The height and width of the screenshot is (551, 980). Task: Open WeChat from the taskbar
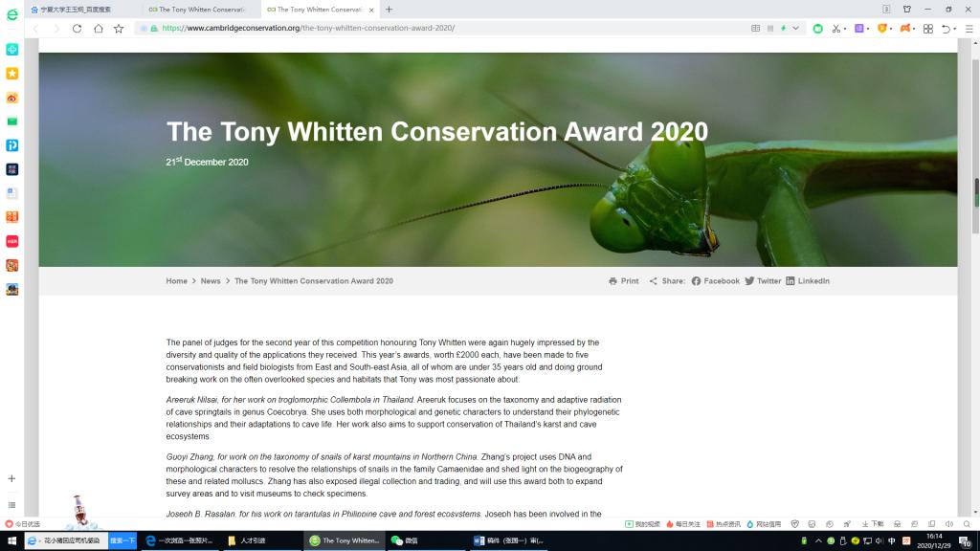[x=406, y=541]
